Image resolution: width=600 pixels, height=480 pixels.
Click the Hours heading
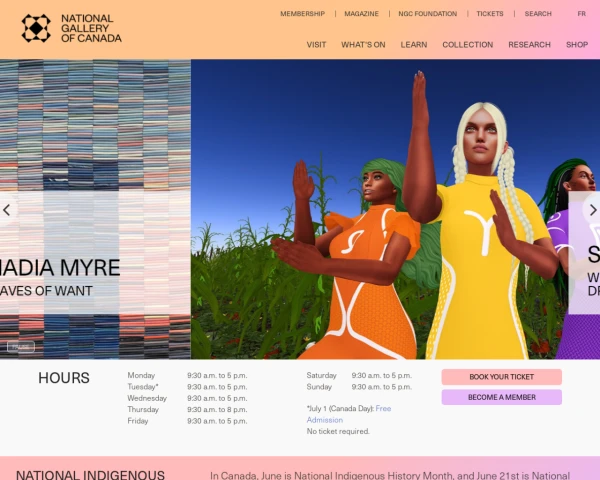(64, 378)
